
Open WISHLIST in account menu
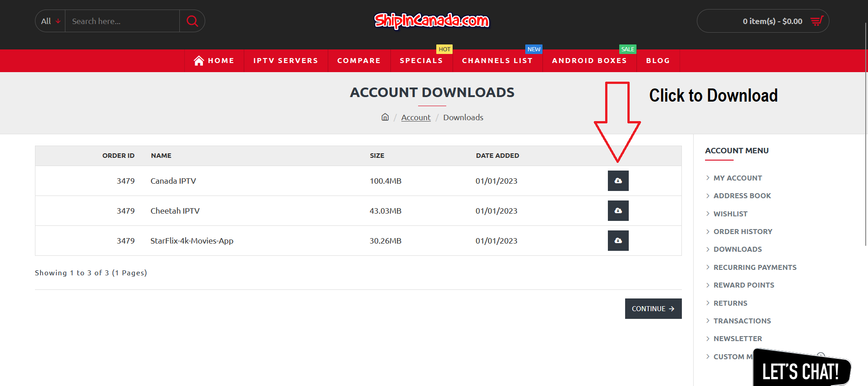(730, 214)
